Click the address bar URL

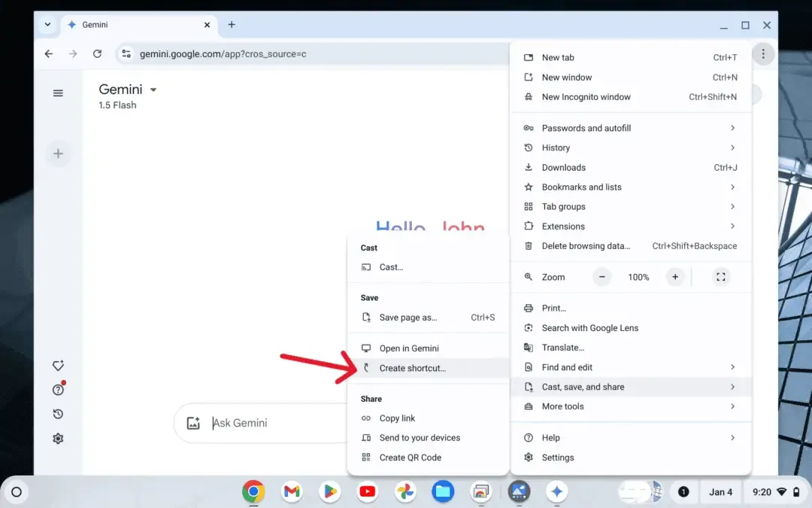[223, 54]
